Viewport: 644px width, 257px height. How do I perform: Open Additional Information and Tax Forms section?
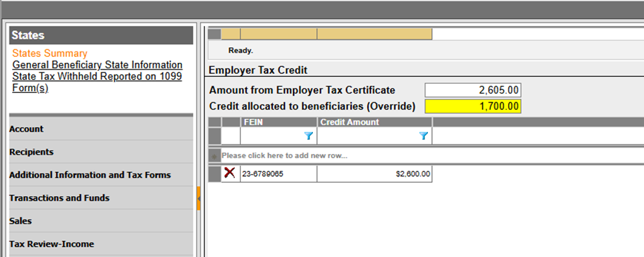pyautogui.click(x=101, y=175)
